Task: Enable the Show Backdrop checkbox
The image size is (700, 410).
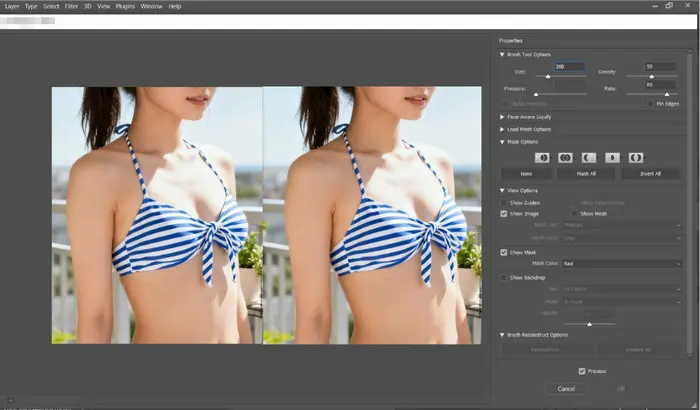Action: click(504, 278)
